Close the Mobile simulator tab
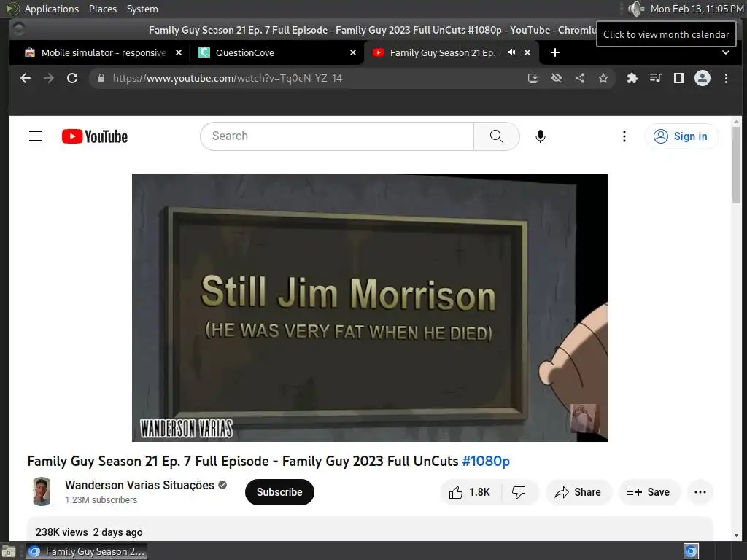 (179, 52)
